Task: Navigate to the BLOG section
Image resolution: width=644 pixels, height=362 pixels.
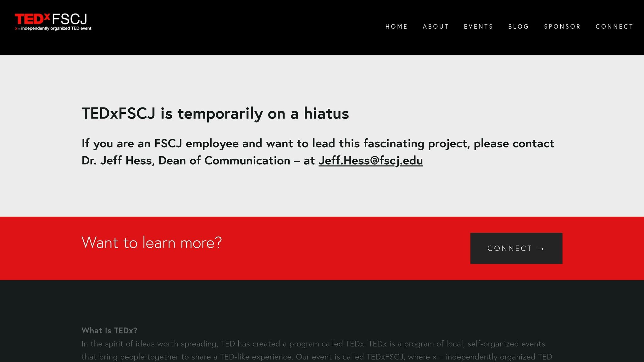Action: coord(519,26)
